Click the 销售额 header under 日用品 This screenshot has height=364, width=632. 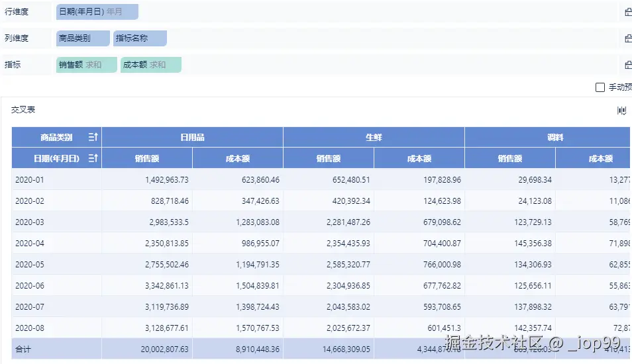(x=147, y=158)
